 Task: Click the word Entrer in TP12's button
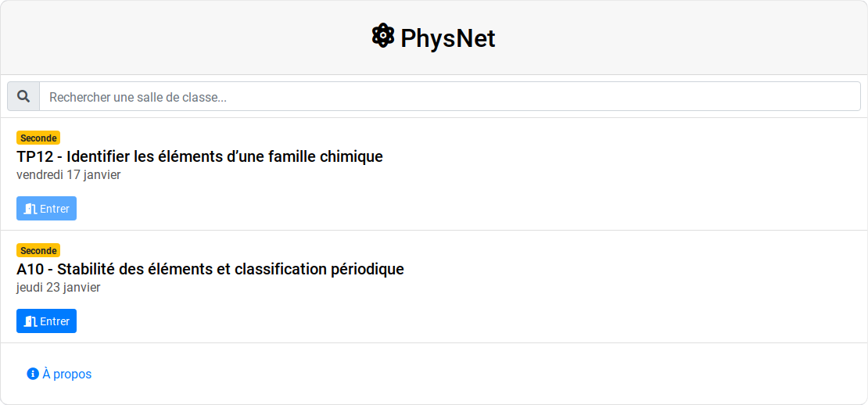click(55, 209)
